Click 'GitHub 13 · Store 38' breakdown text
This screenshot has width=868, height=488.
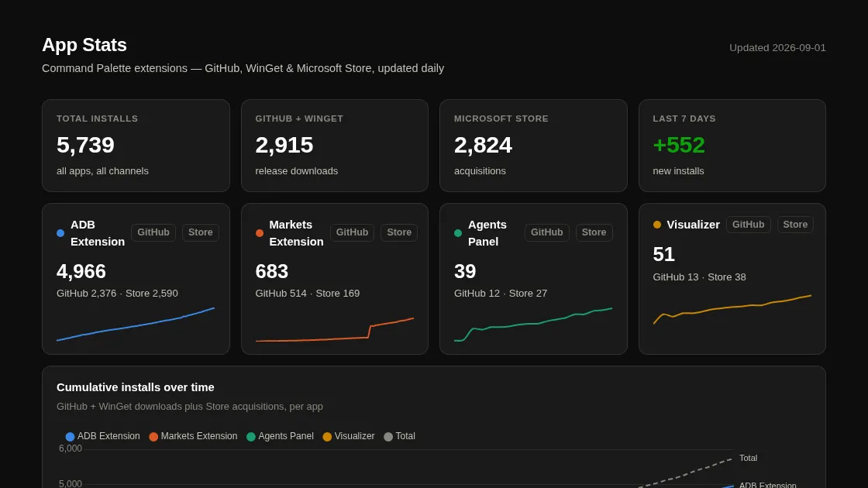[x=699, y=277]
